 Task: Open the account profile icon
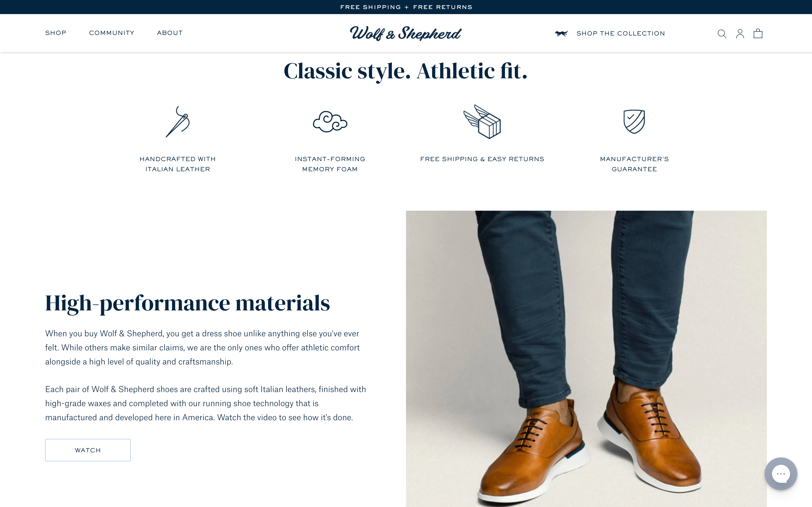point(740,34)
